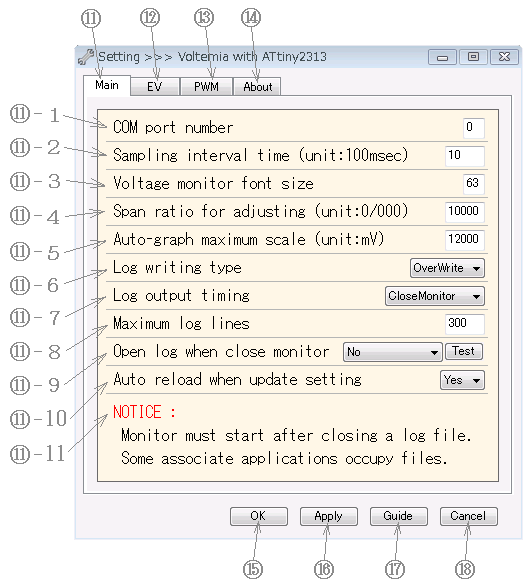
Task: Open the Auto reload dropdown
Action: pos(462,380)
